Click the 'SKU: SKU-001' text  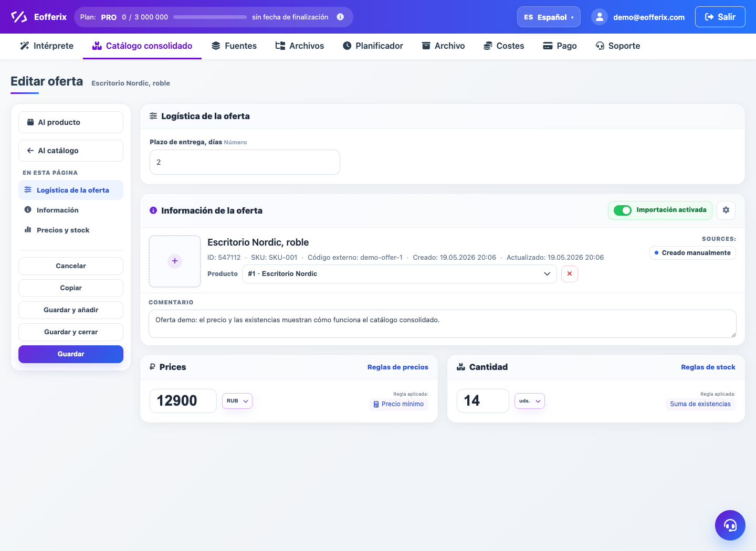click(x=274, y=257)
